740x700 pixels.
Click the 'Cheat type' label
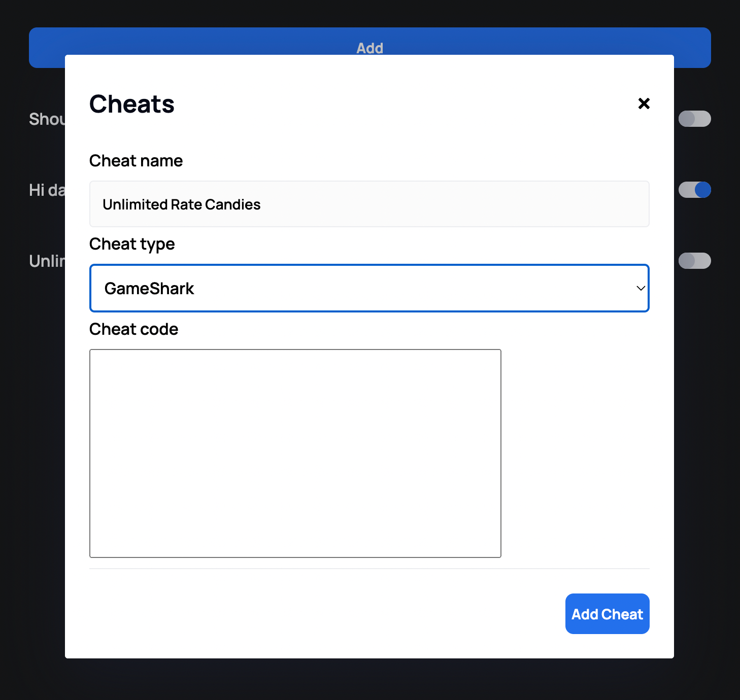point(132,244)
